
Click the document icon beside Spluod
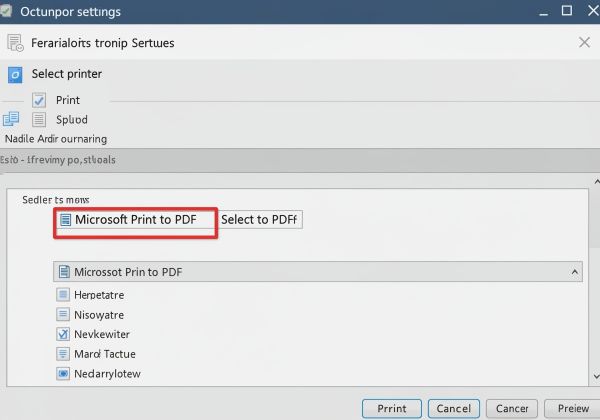pos(39,120)
